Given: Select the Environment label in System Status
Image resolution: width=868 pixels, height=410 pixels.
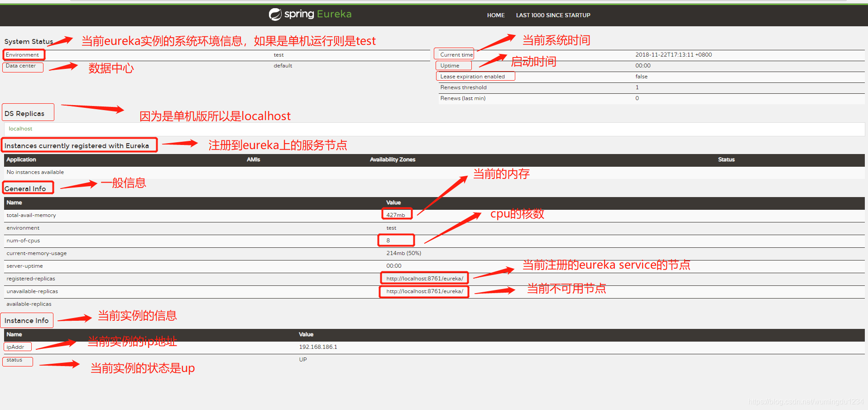Looking at the screenshot, I should coord(22,55).
